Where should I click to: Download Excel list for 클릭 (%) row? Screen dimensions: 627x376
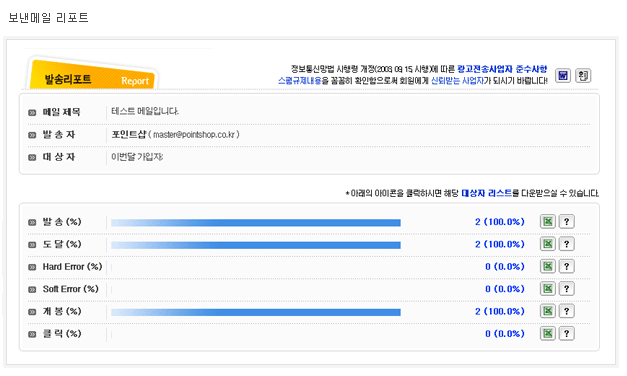[x=548, y=333]
